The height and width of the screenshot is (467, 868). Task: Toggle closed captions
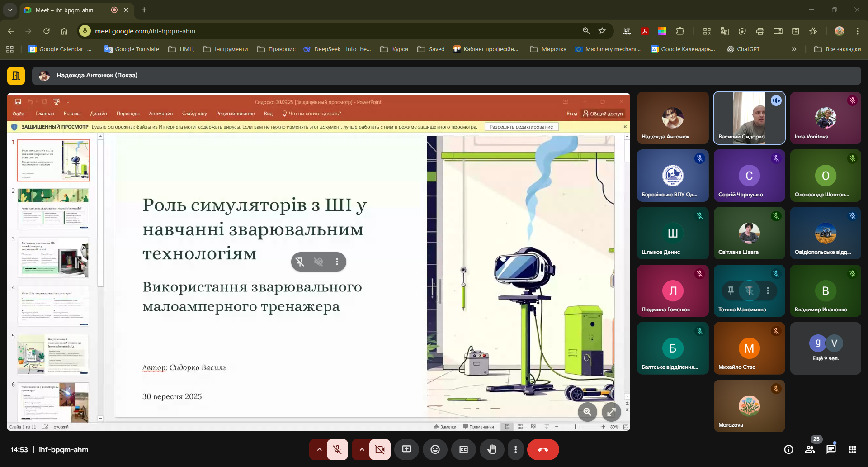tap(463, 449)
